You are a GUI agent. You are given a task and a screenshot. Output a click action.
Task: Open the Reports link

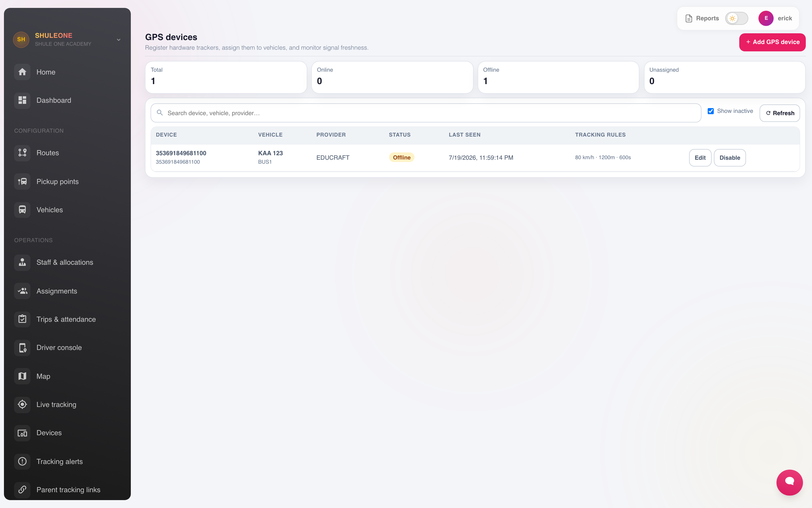(702, 18)
